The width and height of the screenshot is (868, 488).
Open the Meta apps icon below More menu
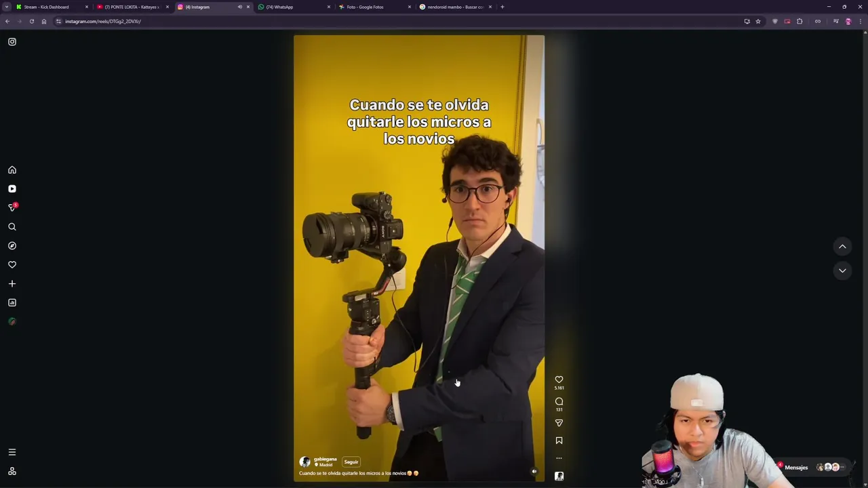click(x=12, y=471)
